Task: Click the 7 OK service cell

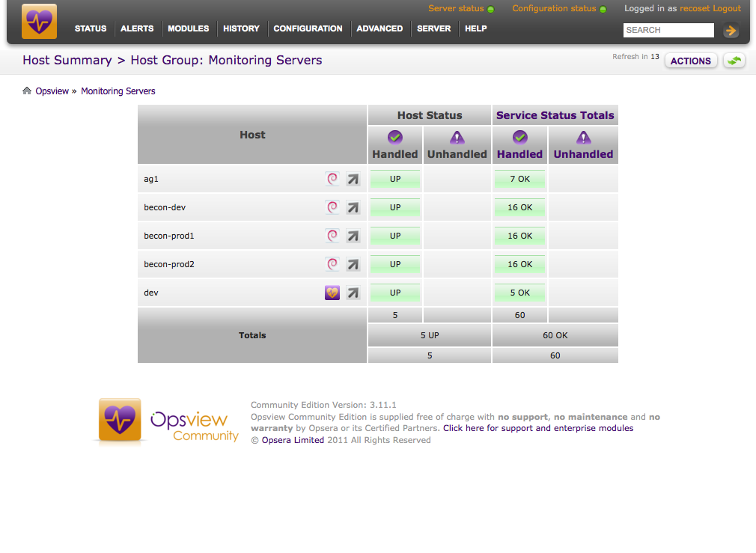Action: [x=519, y=179]
